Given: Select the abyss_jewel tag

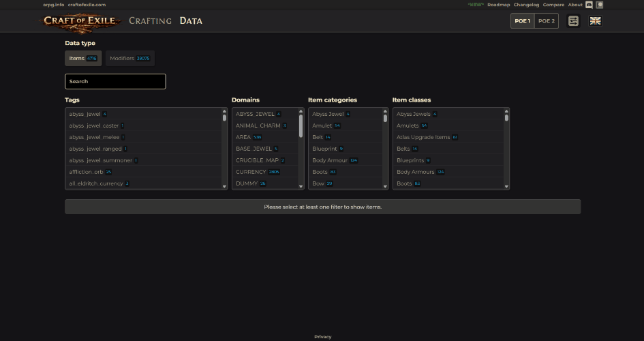Looking at the screenshot, I should (143, 114).
